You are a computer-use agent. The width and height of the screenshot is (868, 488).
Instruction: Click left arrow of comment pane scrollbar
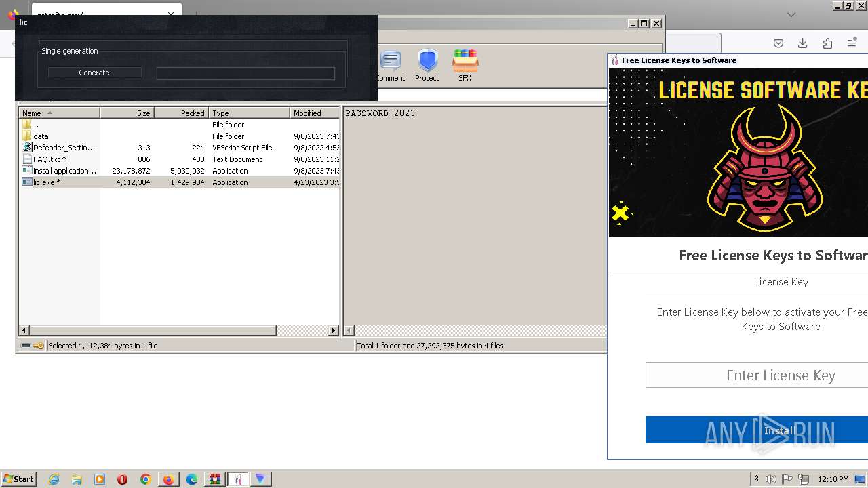pos(349,331)
